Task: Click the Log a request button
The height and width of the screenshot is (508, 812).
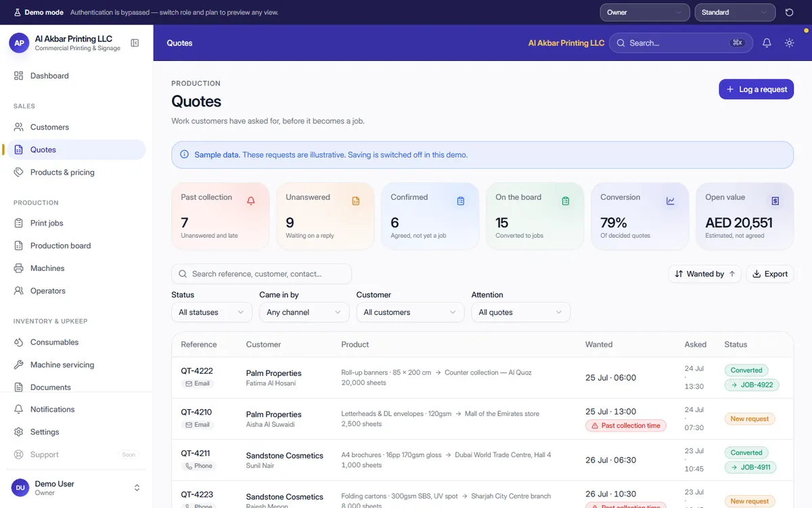Action: (x=756, y=89)
